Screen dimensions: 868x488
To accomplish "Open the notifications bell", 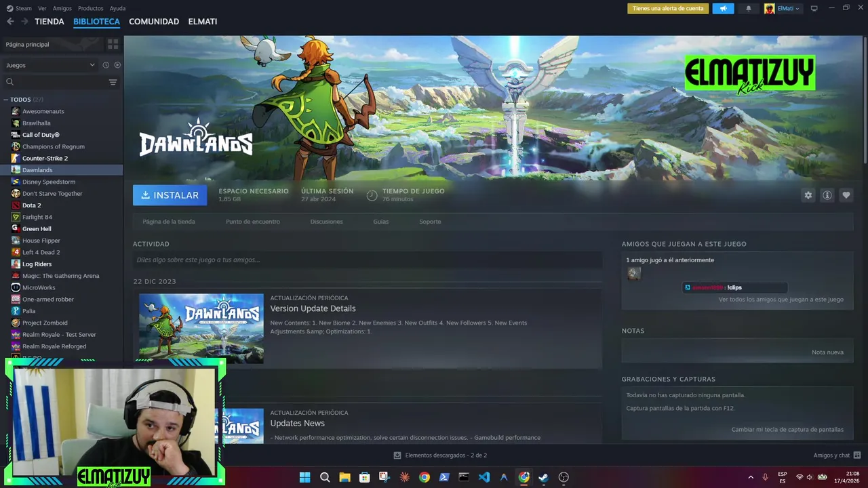I will click(x=749, y=8).
